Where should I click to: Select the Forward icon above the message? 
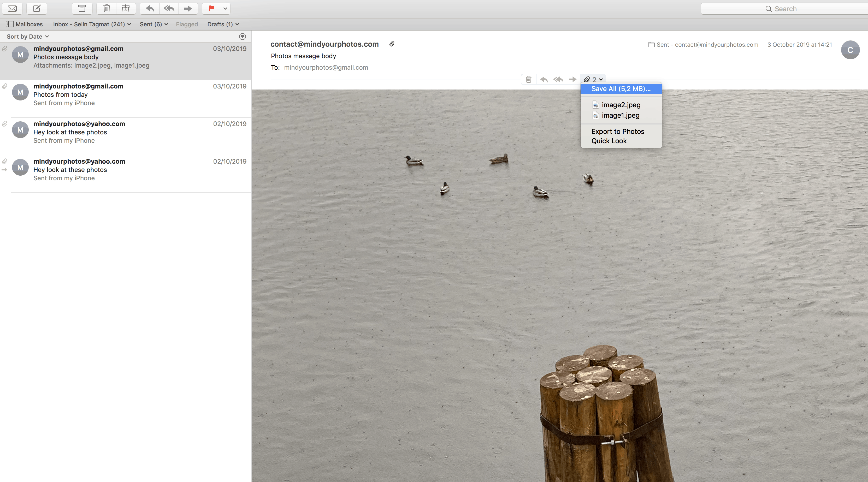point(188,8)
